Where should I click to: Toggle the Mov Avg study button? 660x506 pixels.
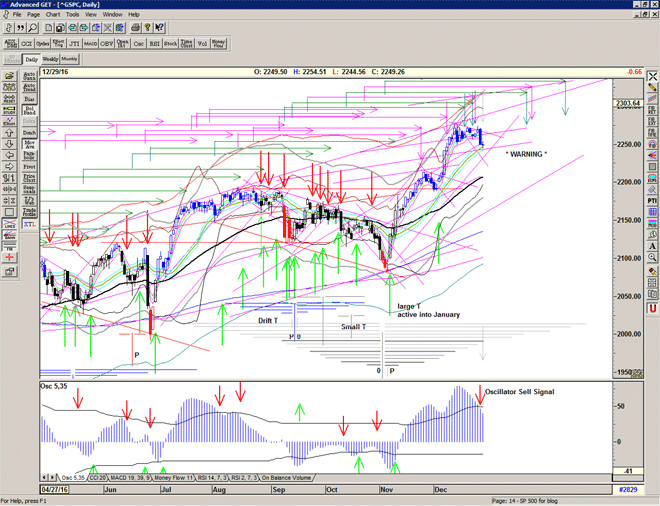(x=30, y=145)
